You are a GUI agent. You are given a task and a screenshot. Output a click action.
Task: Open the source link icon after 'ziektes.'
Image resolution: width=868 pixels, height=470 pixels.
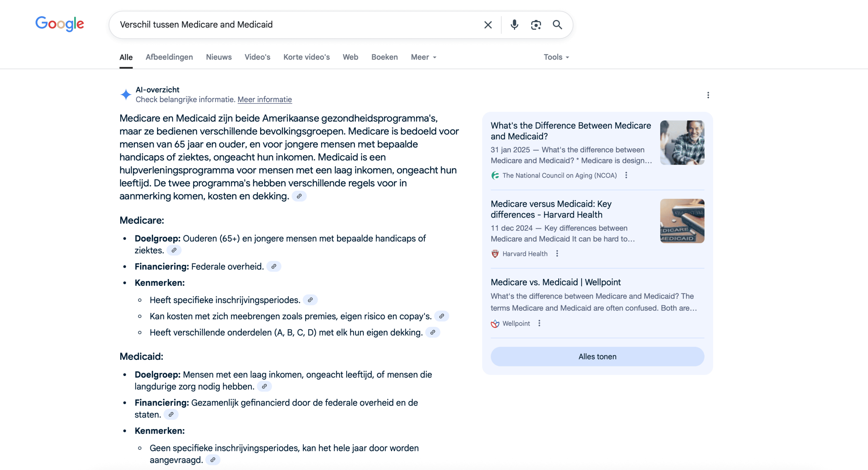pyautogui.click(x=174, y=250)
